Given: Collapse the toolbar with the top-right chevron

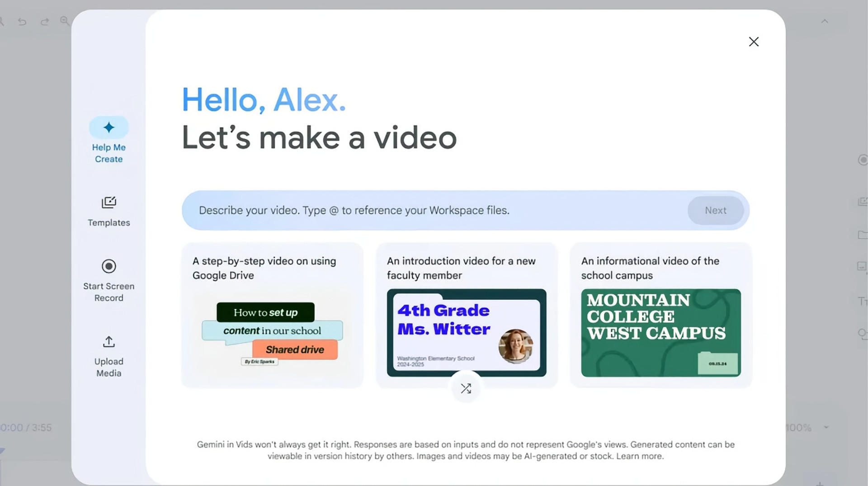Looking at the screenshot, I should pyautogui.click(x=825, y=21).
